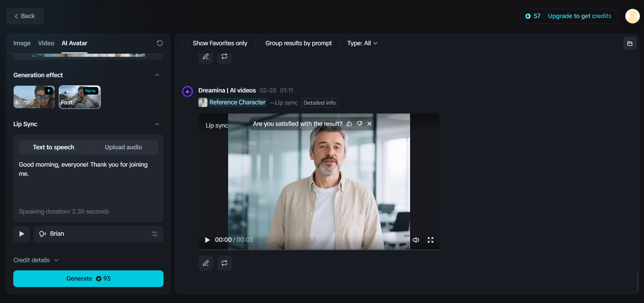644x303 pixels.
Task: Switch to the Image tab
Action: click(x=22, y=43)
